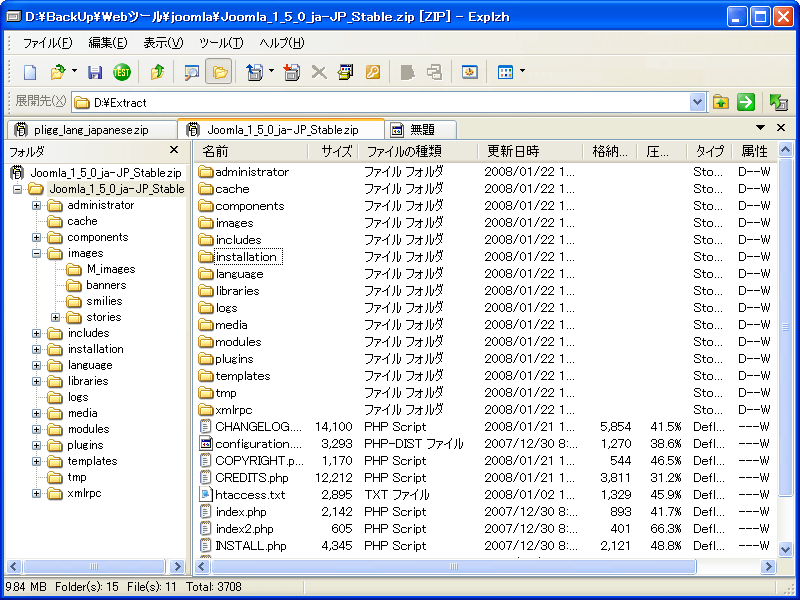Sort the file list by 名前 column
800x600 pixels.
tap(251, 152)
